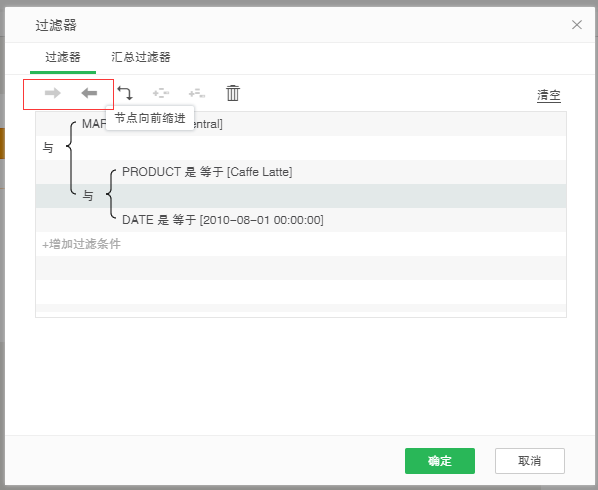Delete node using the trash can icon
This screenshot has height=490, width=598.
point(233,93)
